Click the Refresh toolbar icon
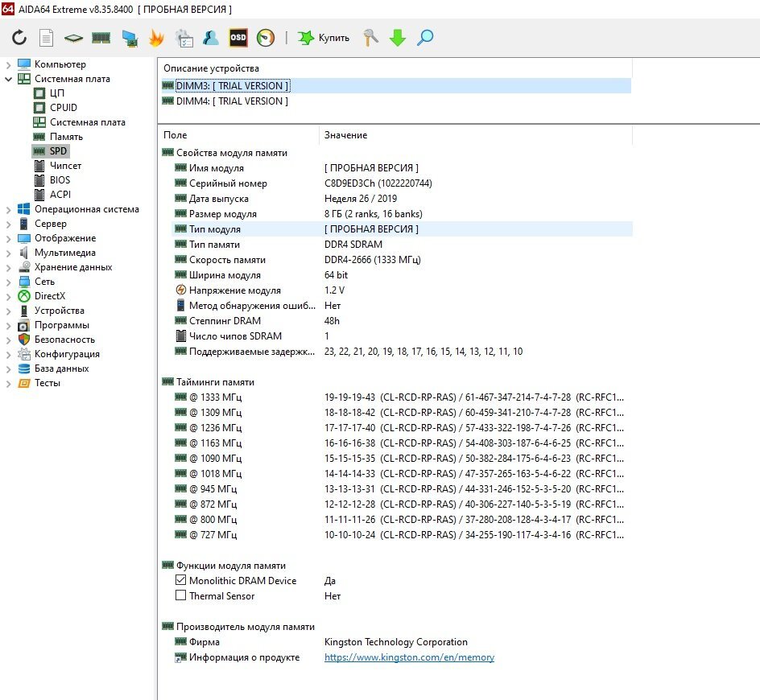Image resolution: width=760 pixels, height=700 pixels. click(x=19, y=38)
